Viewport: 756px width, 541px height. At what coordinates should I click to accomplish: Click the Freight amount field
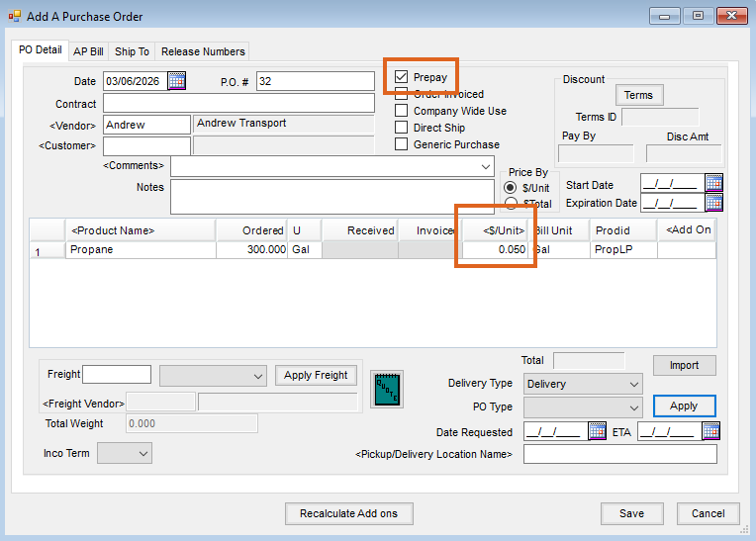(117, 374)
